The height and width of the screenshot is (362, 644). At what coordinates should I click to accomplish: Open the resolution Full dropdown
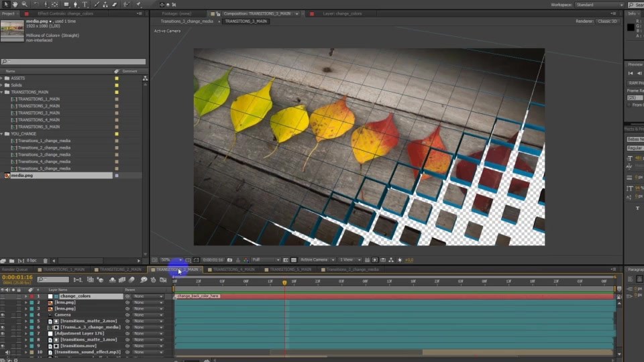(266, 260)
